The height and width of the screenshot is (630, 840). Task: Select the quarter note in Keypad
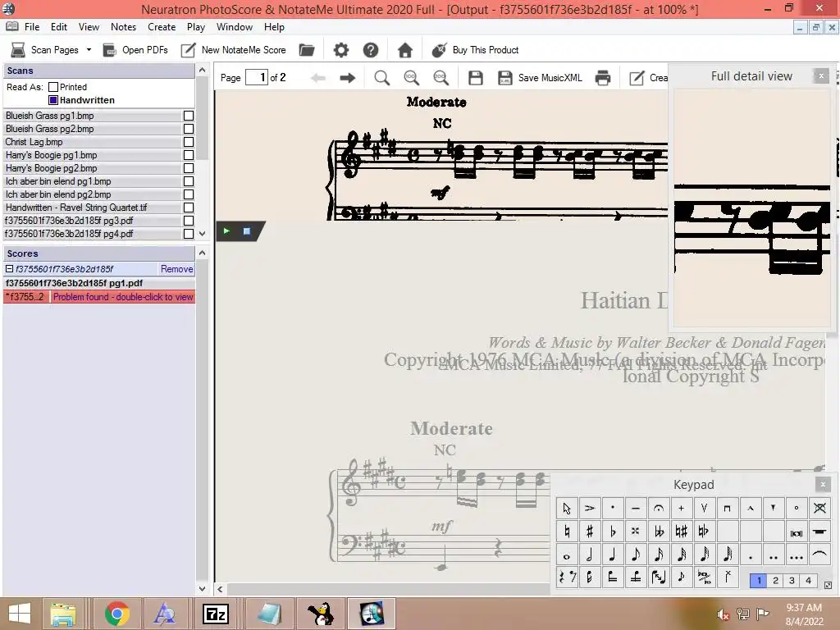[x=612, y=555]
